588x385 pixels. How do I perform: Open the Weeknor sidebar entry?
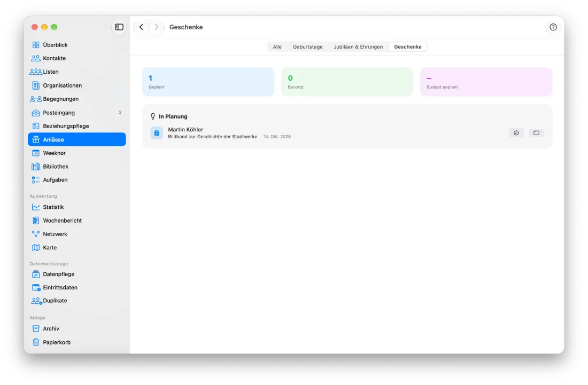76,153
